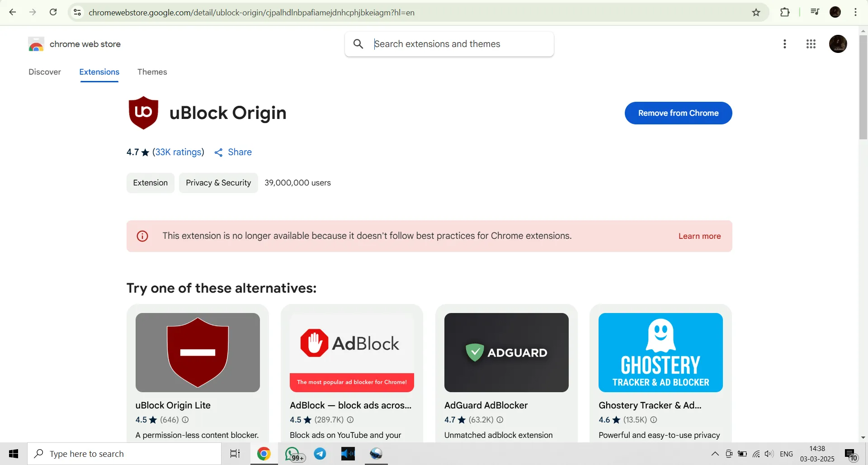Screen dimensions: 868x465
Task: Open the Ghostery Tracker & Ad Blocker thumbnail
Action: (x=660, y=352)
